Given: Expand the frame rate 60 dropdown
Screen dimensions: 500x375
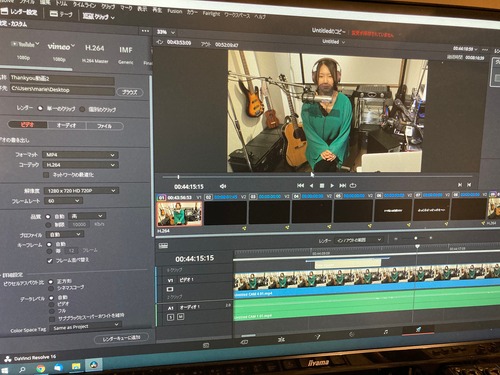Looking at the screenshot, I should [x=64, y=201].
